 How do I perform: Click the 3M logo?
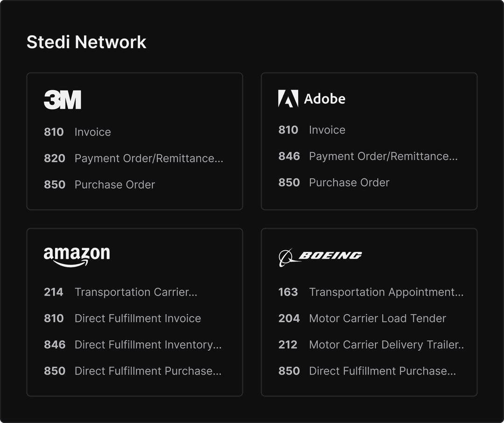point(63,100)
